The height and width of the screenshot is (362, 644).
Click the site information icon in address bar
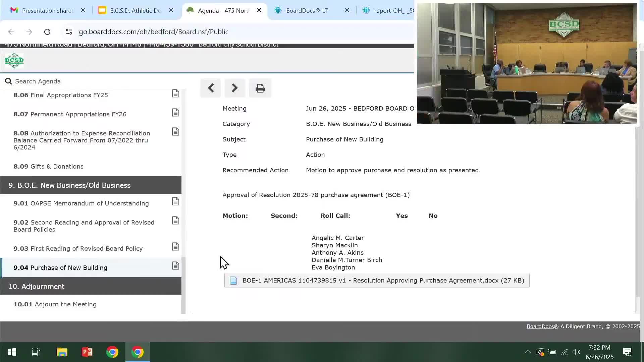tap(69, 32)
